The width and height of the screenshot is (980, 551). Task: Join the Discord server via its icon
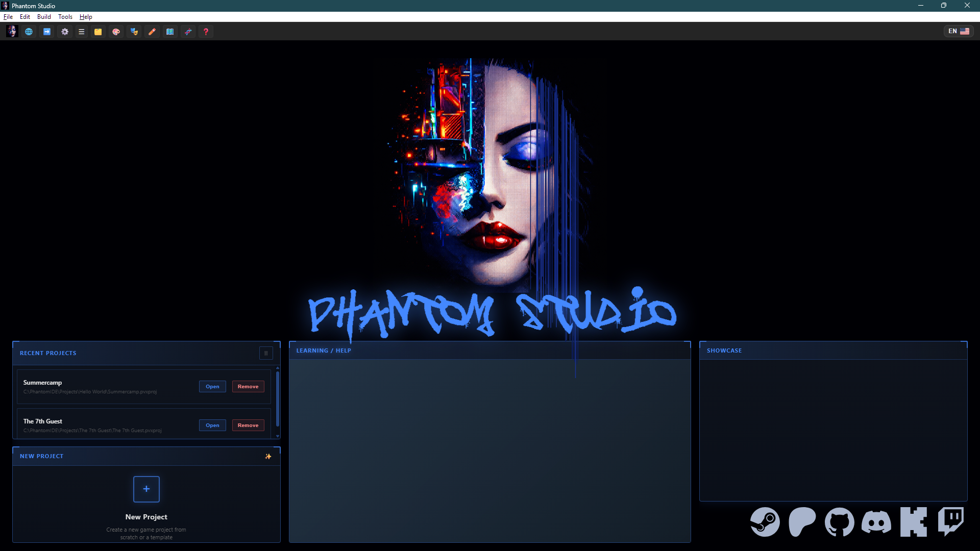pos(877,522)
